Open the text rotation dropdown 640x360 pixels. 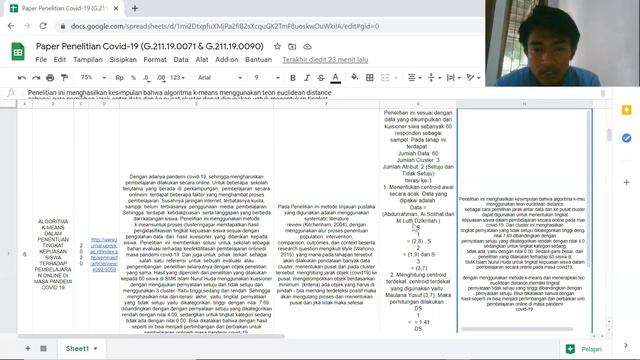[473, 78]
